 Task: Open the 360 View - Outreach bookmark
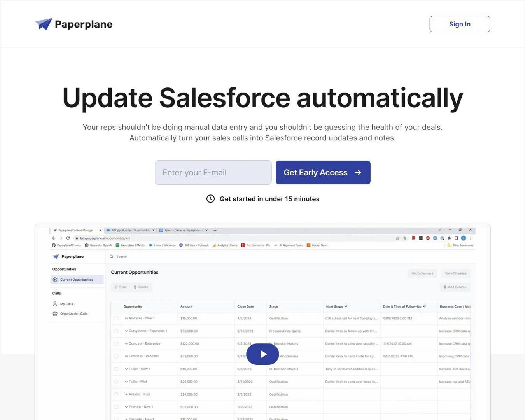pyautogui.click(x=194, y=245)
